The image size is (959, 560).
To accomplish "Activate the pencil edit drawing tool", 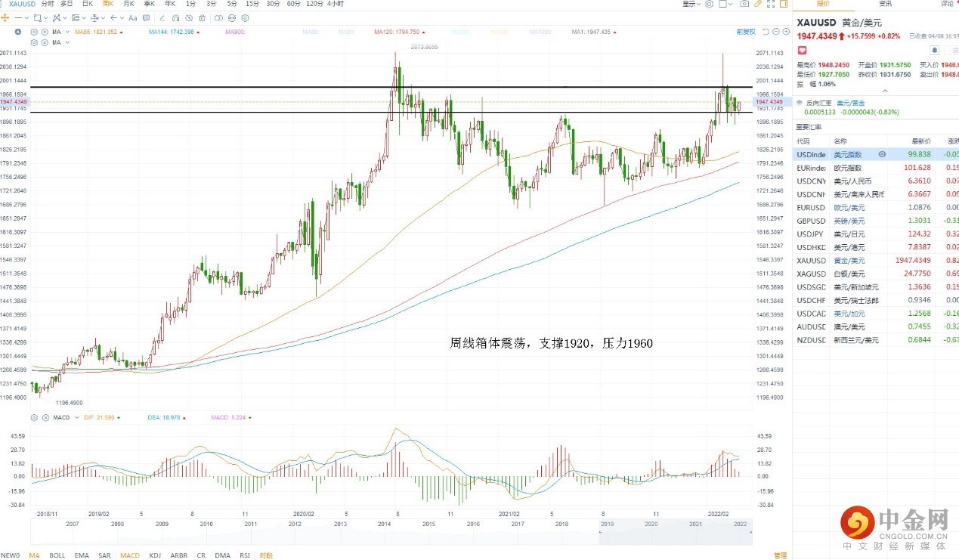I will pos(162,17).
